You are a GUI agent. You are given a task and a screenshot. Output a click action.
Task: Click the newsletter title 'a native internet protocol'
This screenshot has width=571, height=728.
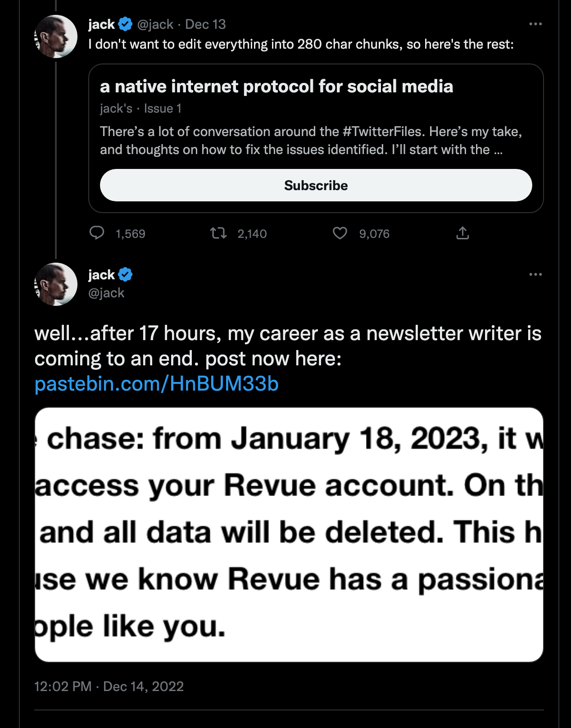tap(276, 86)
